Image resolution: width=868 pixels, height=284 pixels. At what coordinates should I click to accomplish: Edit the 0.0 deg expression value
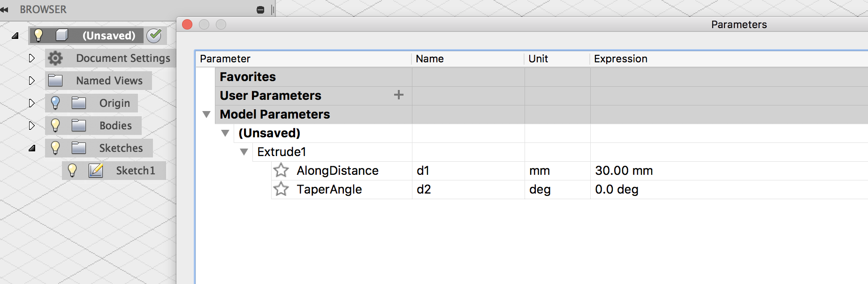(x=617, y=189)
